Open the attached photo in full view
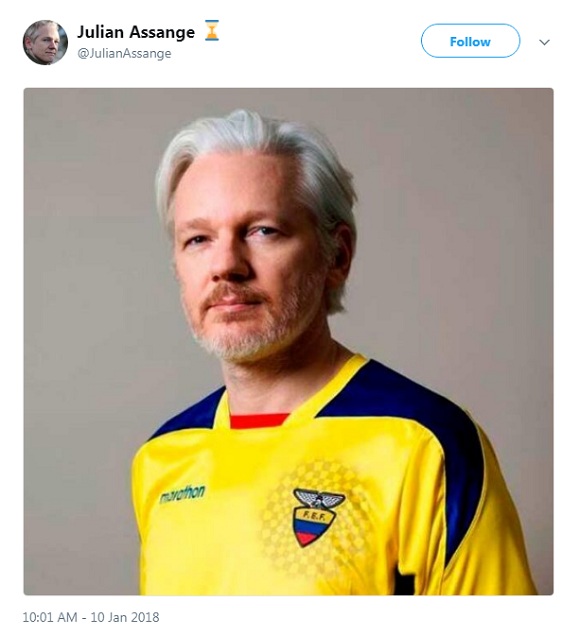The image size is (580, 636). (288, 342)
